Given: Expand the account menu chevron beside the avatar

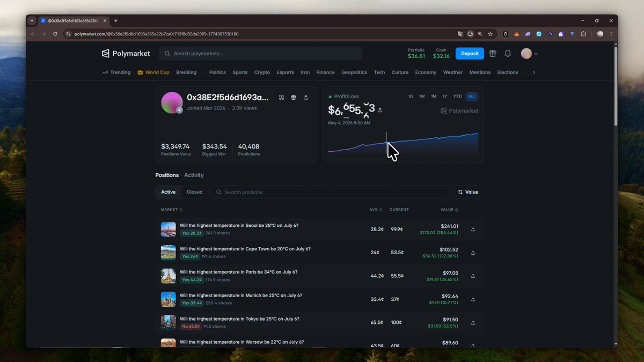Looking at the screenshot, I should [x=536, y=54].
